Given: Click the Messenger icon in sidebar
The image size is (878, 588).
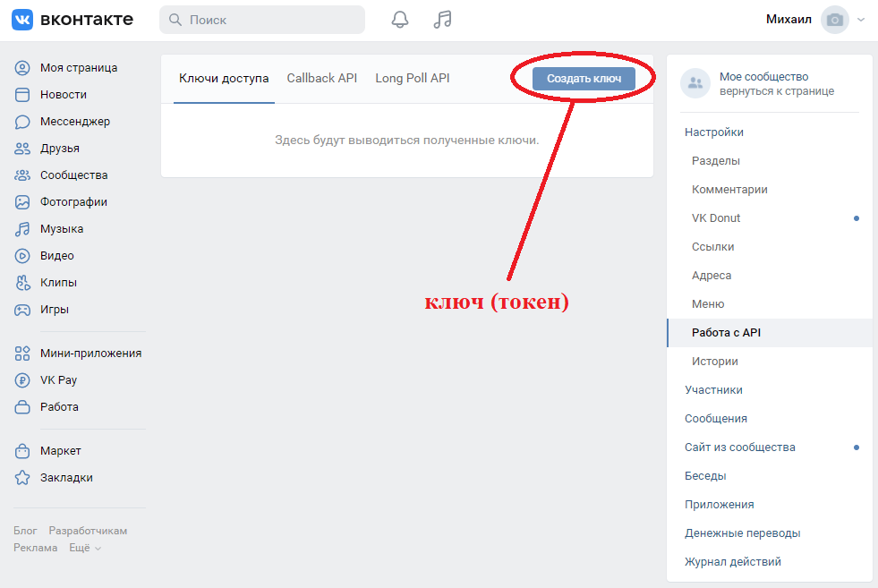Looking at the screenshot, I should coord(22,122).
